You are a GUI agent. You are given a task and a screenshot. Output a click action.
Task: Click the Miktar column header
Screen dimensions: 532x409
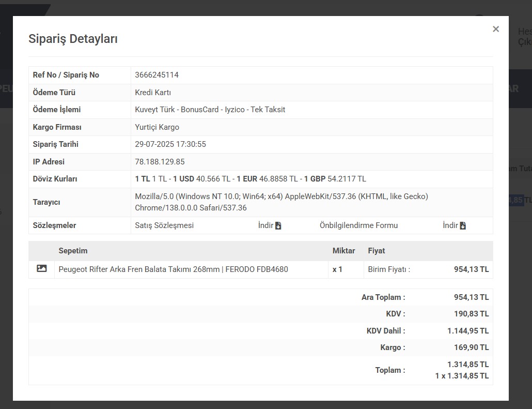coord(343,251)
